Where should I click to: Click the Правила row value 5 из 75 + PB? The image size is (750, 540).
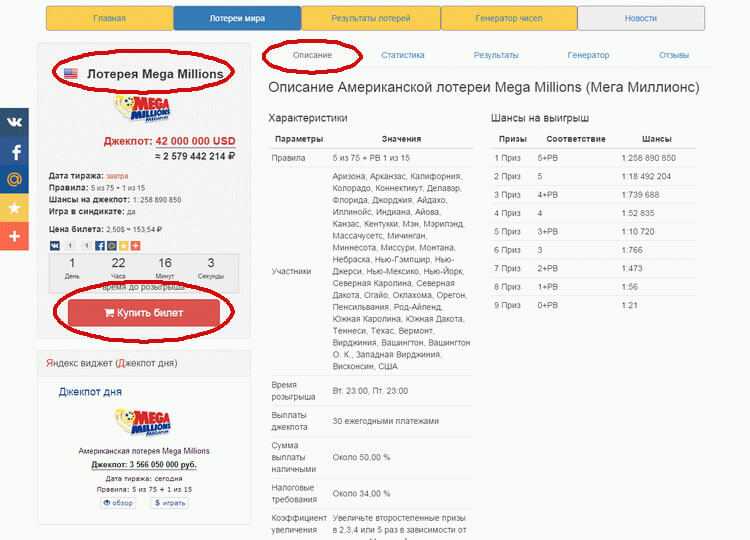[371, 158]
